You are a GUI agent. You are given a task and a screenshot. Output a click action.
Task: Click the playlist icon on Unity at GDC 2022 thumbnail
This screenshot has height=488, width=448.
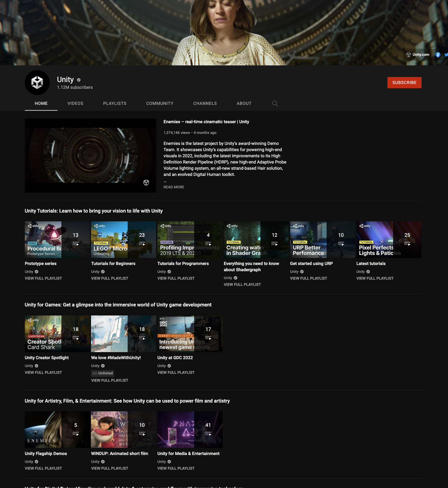pyautogui.click(x=208, y=338)
